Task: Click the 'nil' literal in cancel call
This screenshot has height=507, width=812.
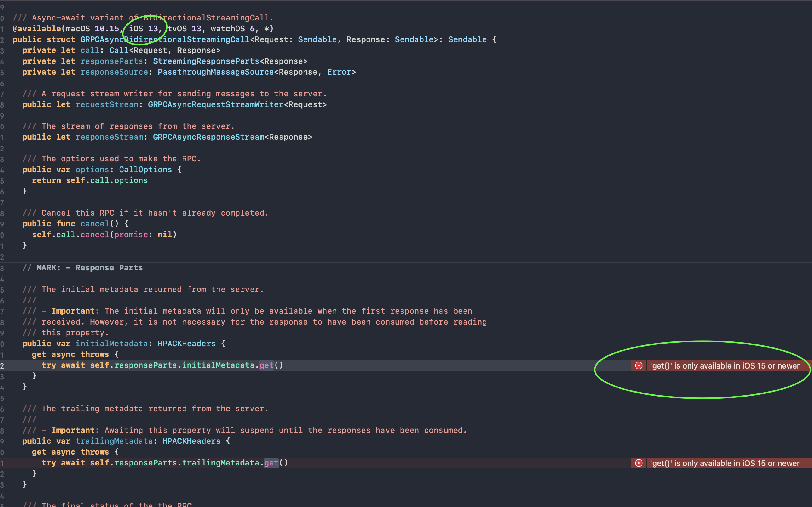Action: click(165, 235)
